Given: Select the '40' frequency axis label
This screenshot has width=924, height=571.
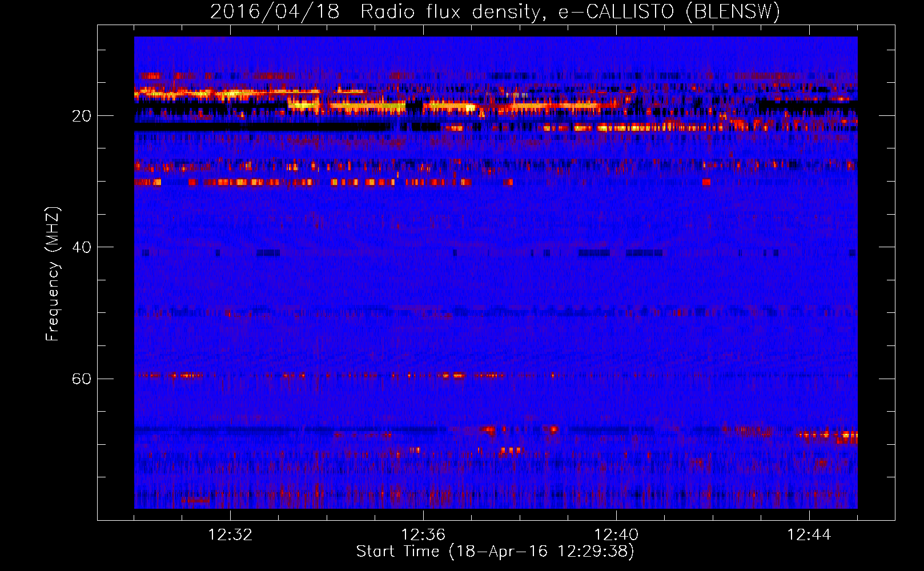Looking at the screenshot, I should [x=81, y=247].
